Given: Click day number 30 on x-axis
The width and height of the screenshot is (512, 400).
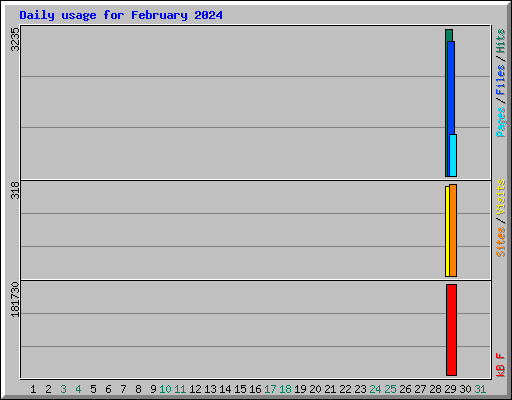Looking at the screenshot, I should coord(465,389).
